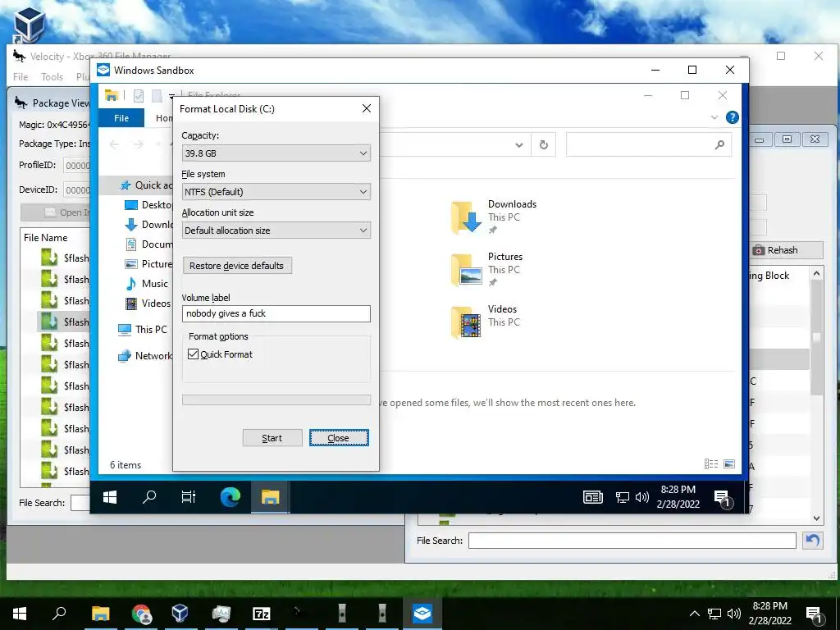This screenshot has width=840, height=630.
Task: Open host File Explorer taskbar icon
Action: tap(100, 614)
